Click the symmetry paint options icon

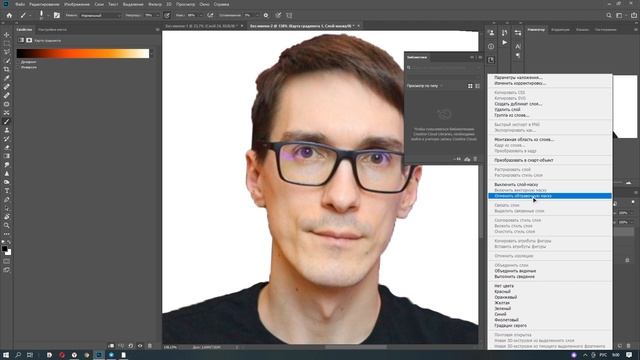(289, 16)
